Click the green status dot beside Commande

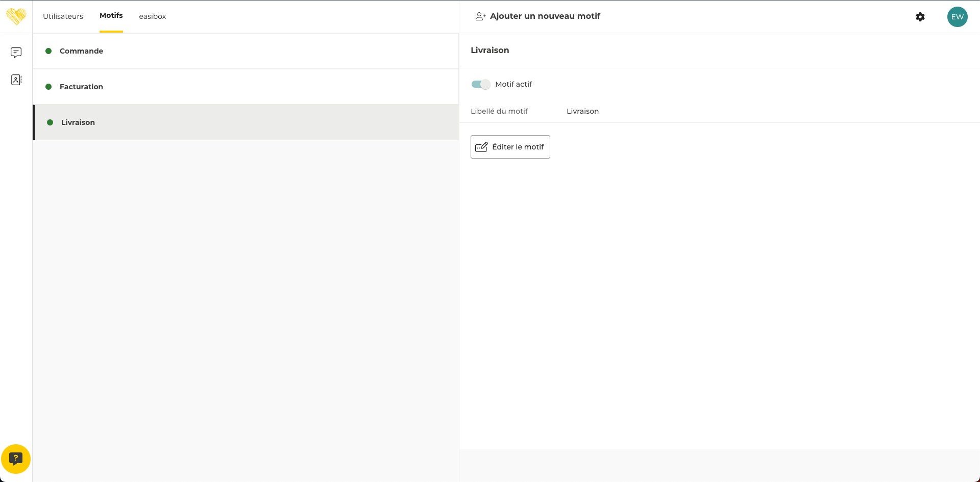48,51
